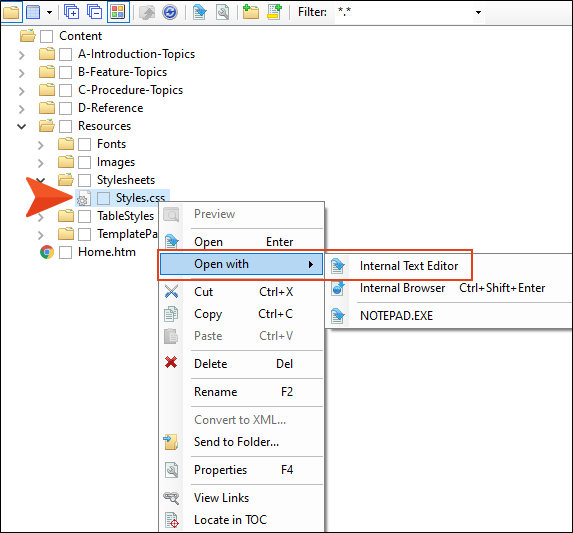Open the Filter dropdown arrow
Screen dimensions: 573x533
click(478, 12)
